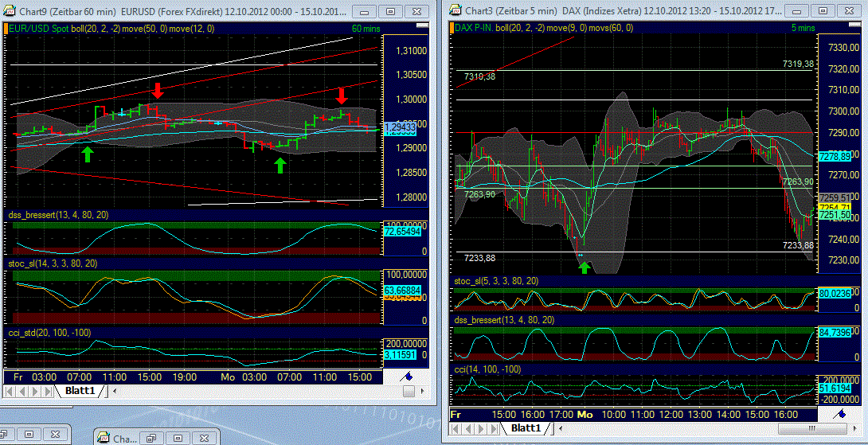
Task: Click left scroll arrow in Chart3
Action: (560, 427)
